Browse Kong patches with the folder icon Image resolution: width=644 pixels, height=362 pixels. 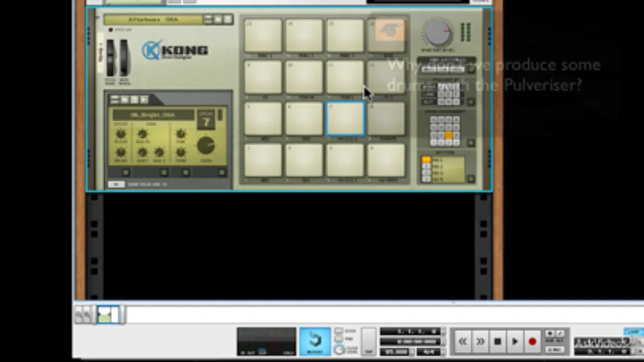218,19
